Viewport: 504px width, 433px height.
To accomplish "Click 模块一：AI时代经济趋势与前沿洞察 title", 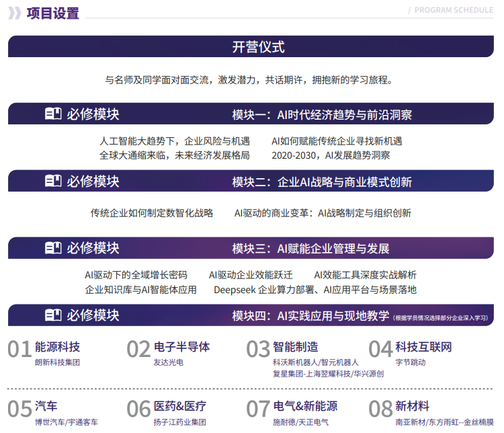I will (x=322, y=114).
